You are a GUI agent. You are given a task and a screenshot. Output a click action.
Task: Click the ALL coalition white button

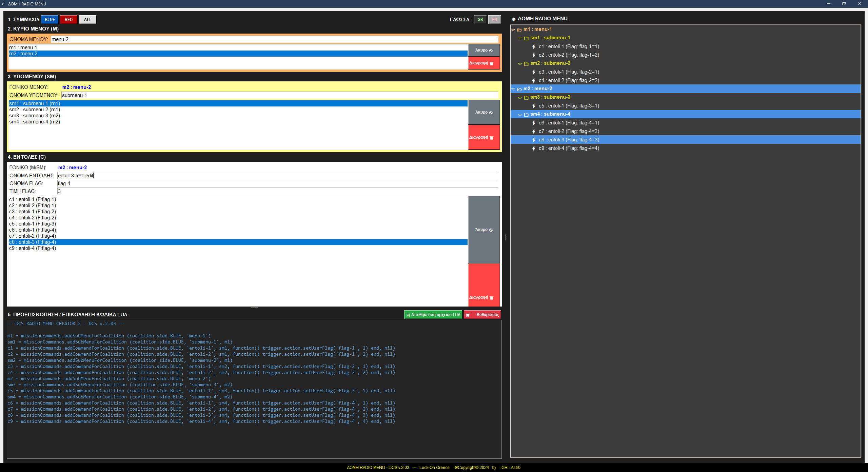click(x=87, y=19)
